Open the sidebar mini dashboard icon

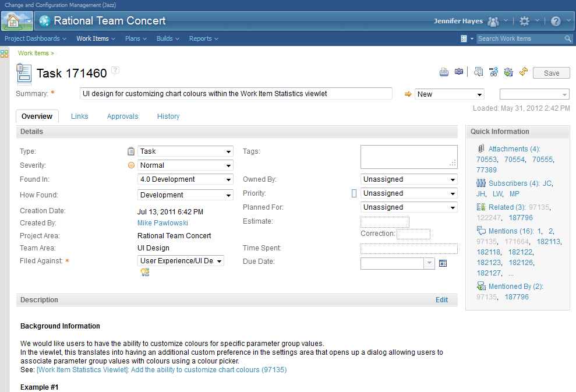pos(5,54)
